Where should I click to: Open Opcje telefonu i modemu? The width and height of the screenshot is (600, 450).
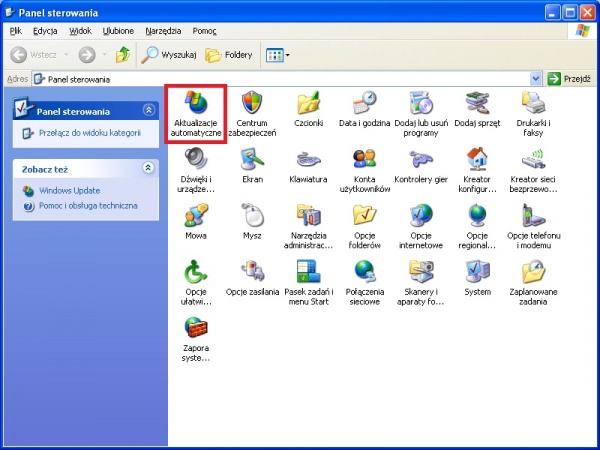point(533,226)
